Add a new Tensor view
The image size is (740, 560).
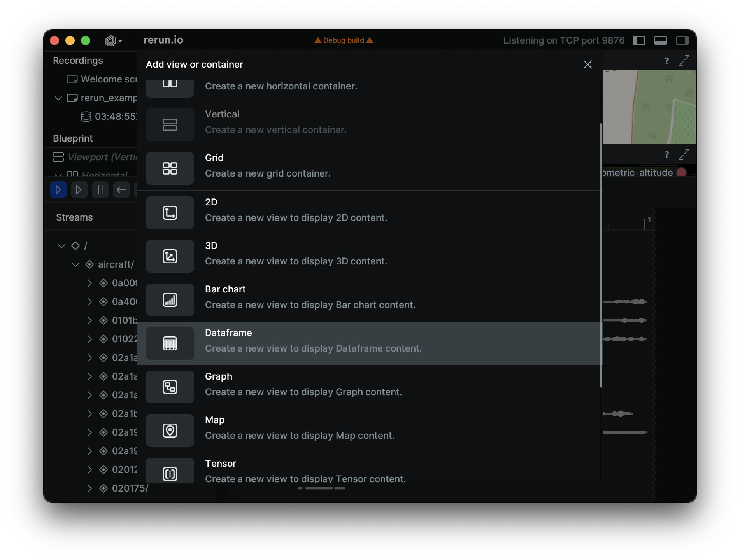370,468
